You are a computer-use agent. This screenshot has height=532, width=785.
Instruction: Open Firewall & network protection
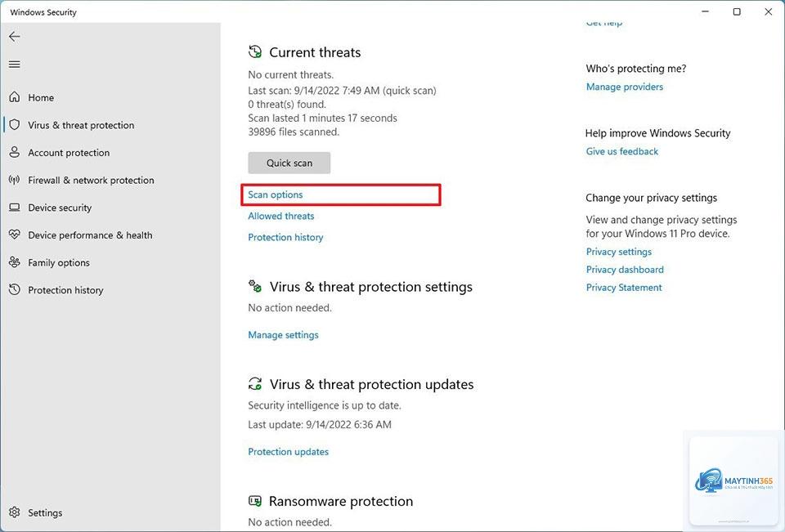91,180
